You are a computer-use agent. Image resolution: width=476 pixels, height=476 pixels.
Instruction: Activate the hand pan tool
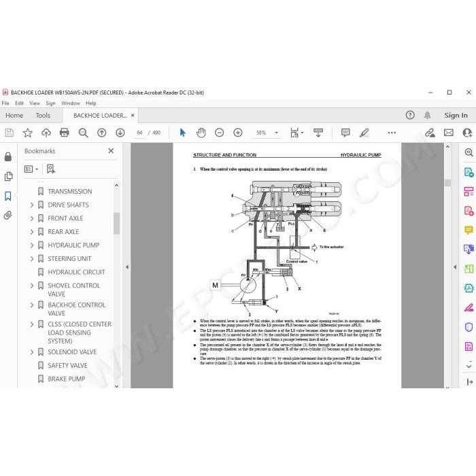tap(201, 133)
